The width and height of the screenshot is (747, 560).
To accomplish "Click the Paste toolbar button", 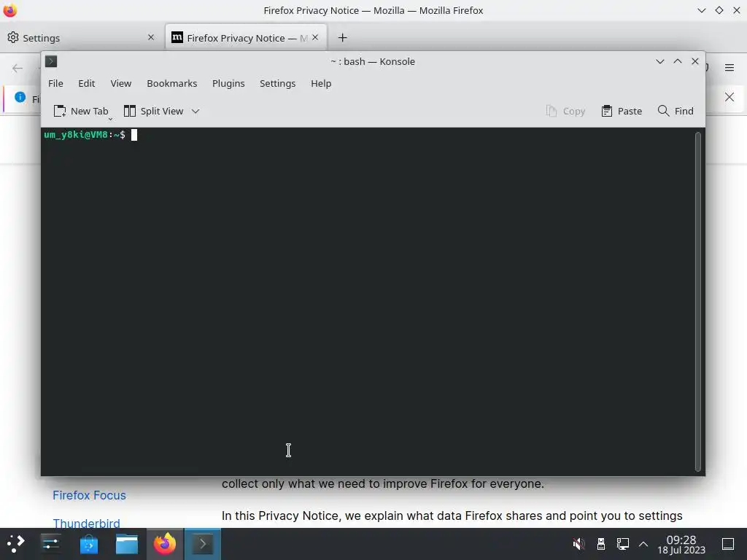I will (x=622, y=111).
